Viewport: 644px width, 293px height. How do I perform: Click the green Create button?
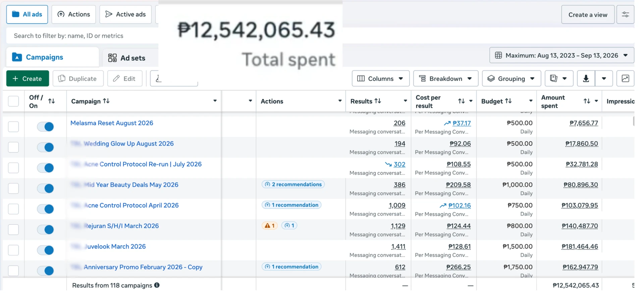coord(28,79)
